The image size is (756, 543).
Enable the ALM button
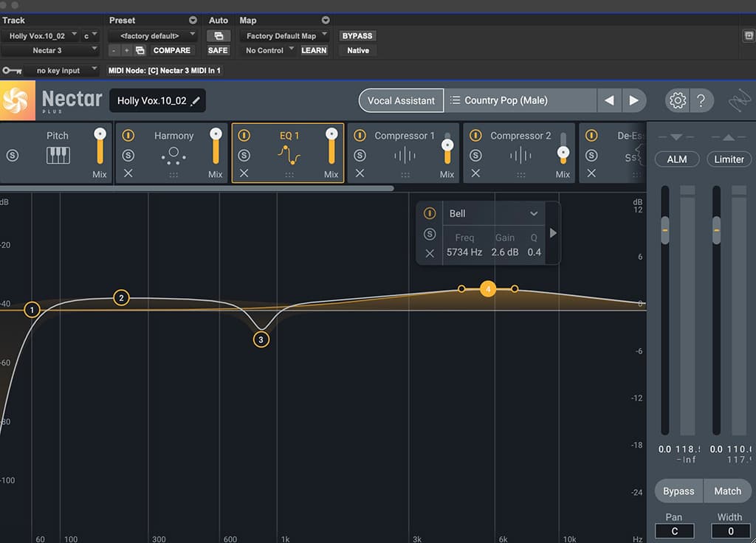click(677, 159)
